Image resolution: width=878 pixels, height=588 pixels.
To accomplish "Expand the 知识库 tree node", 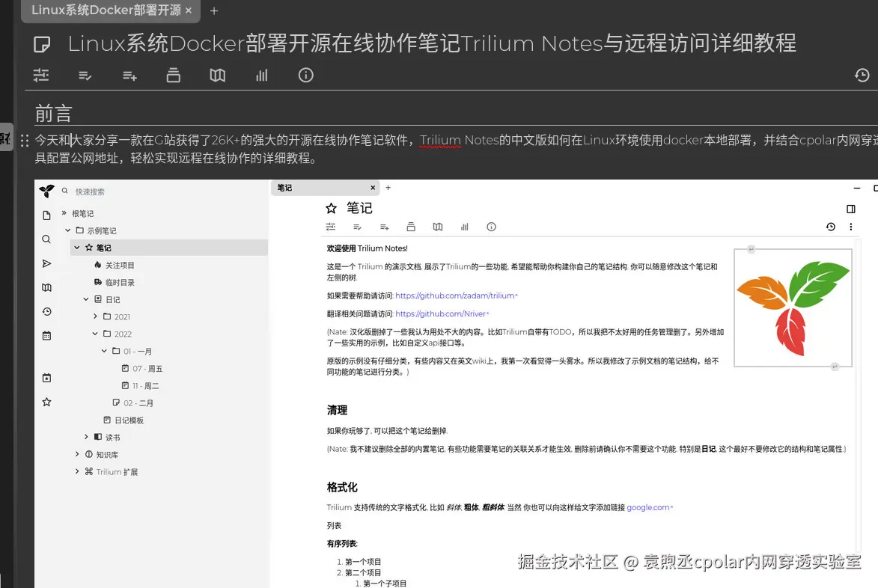I will 77,454.
